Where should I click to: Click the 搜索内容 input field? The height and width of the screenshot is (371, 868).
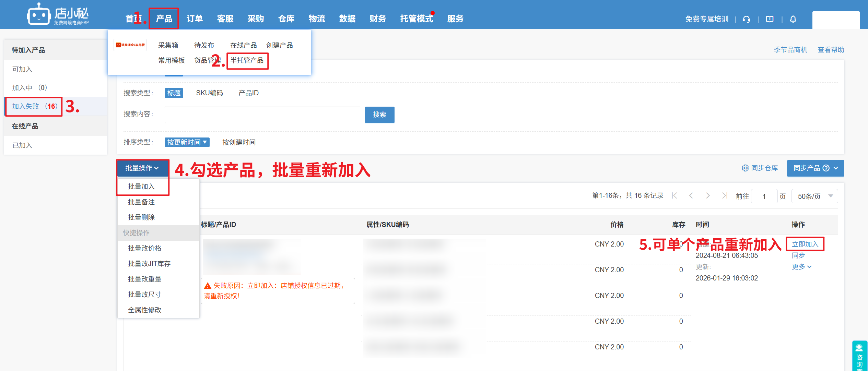coord(262,115)
